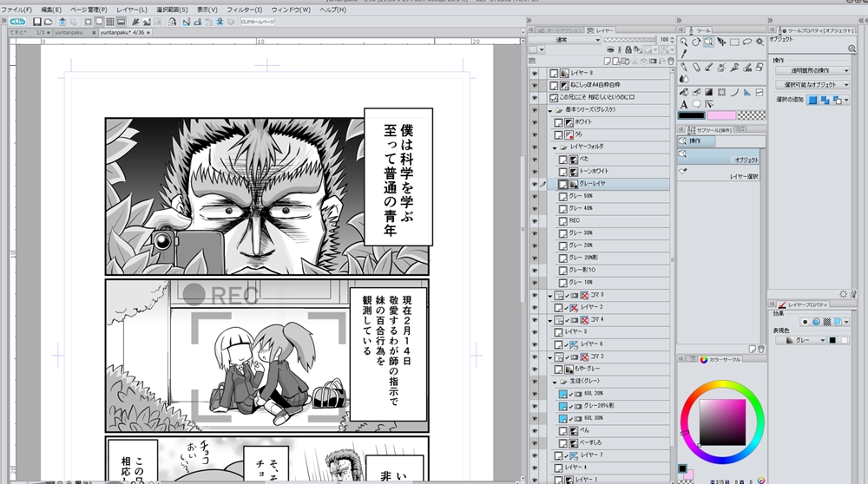
Task: Select the Text tool
Action: click(684, 104)
